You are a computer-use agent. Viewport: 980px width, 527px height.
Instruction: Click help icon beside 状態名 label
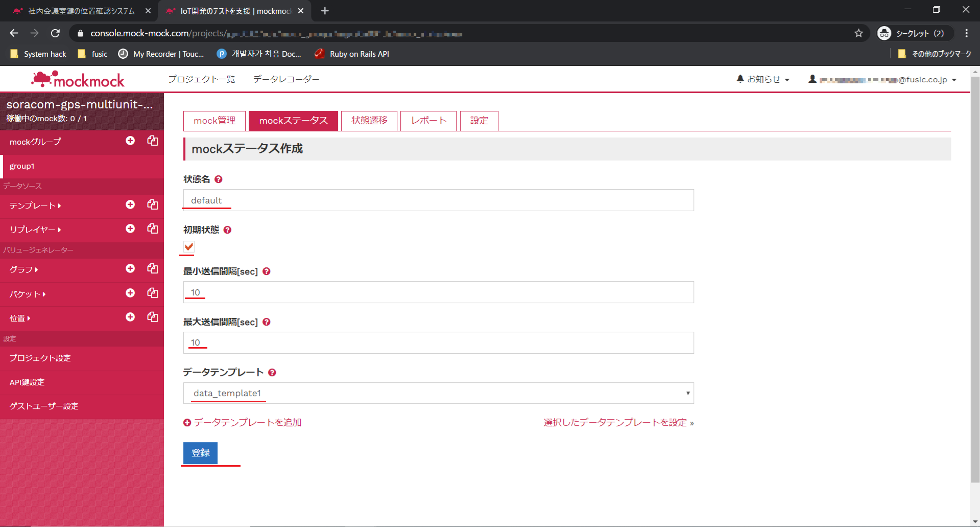(219, 179)
